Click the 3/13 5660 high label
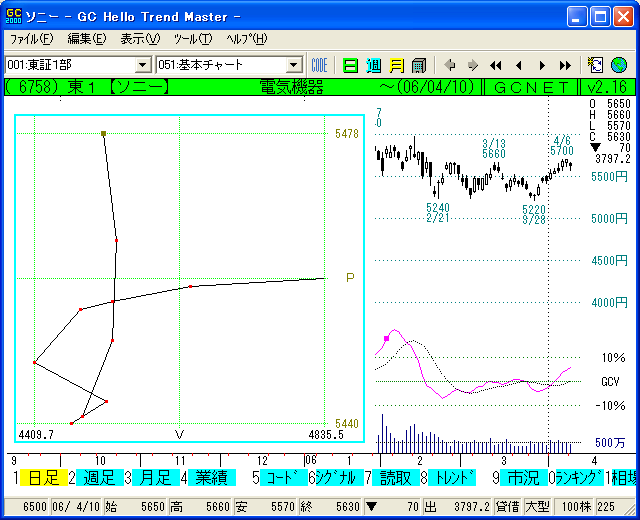Image resolution: width=640 pixels, height=520 pixels. [x=494, y=149]
